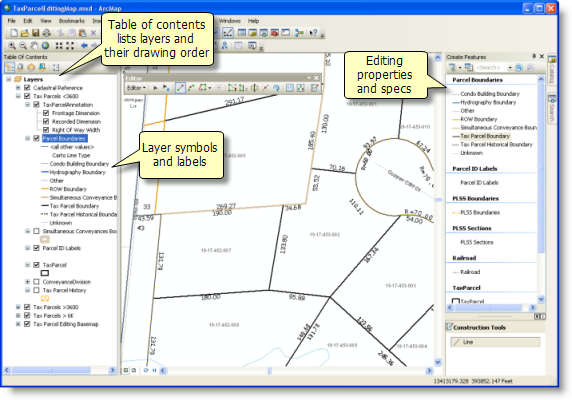Expand the Cadastral Reference group
The width and height of the screenshot is (572, 400).
coord(18,88)
